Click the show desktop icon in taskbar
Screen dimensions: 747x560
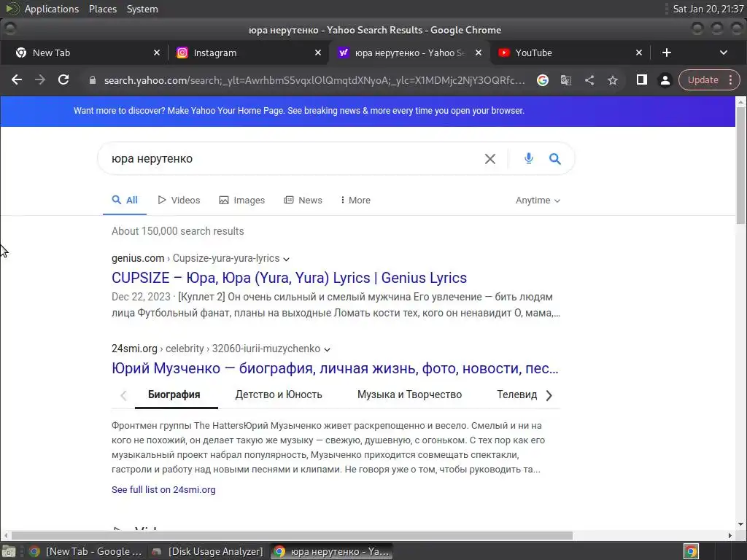pos(9,551)
